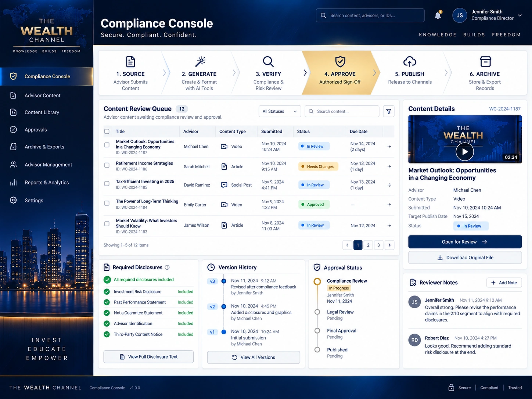Open the queue filter funnel icon
532x399 pixels.
pos(389,111)
